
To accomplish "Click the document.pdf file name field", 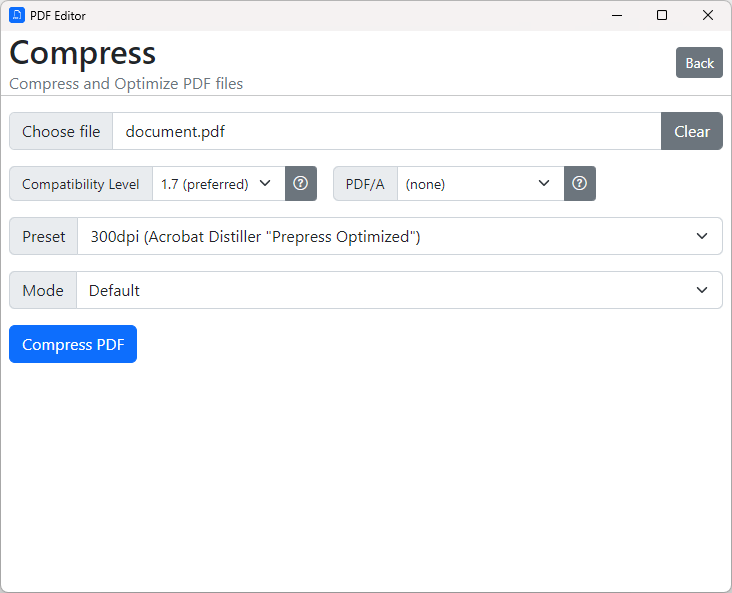I will click(386, 131).
